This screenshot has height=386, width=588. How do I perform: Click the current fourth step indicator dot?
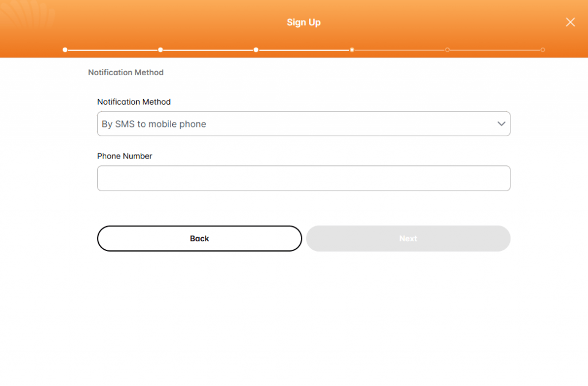coord(352,50)
